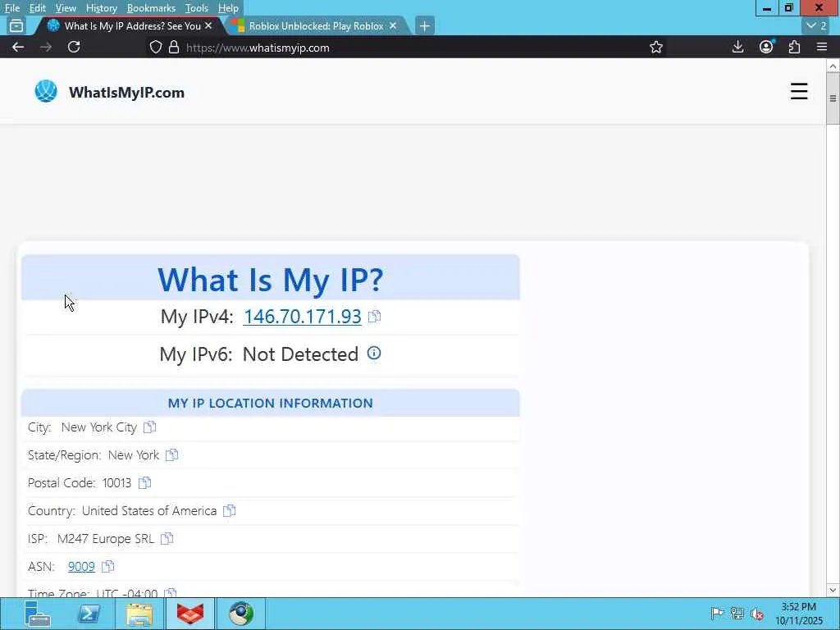
Task: Copy the Postal Code 10013
Action: [144, 482]
